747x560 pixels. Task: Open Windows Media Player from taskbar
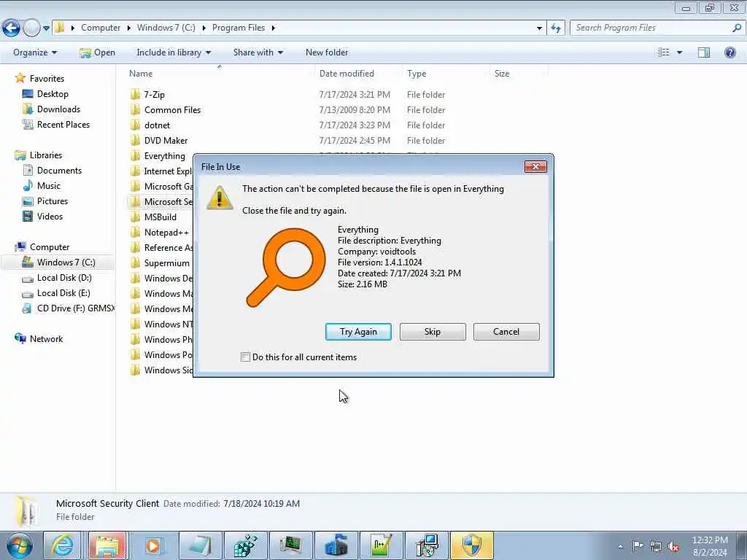[x=153, y=545]
